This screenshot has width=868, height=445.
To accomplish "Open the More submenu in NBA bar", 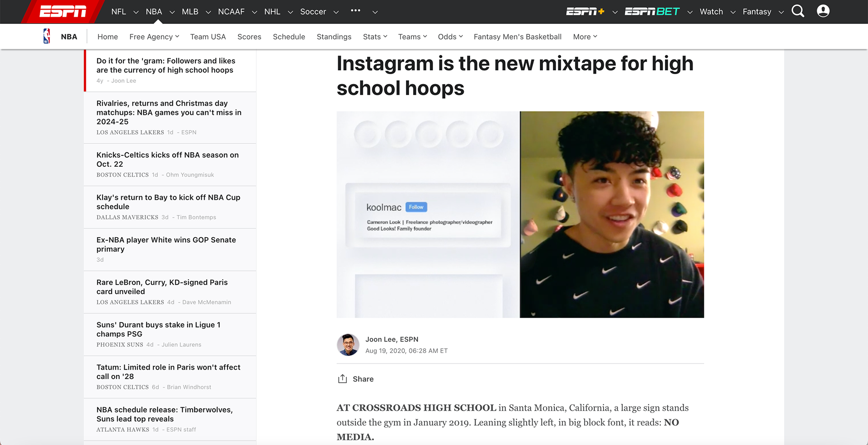I will click(585, 37).
